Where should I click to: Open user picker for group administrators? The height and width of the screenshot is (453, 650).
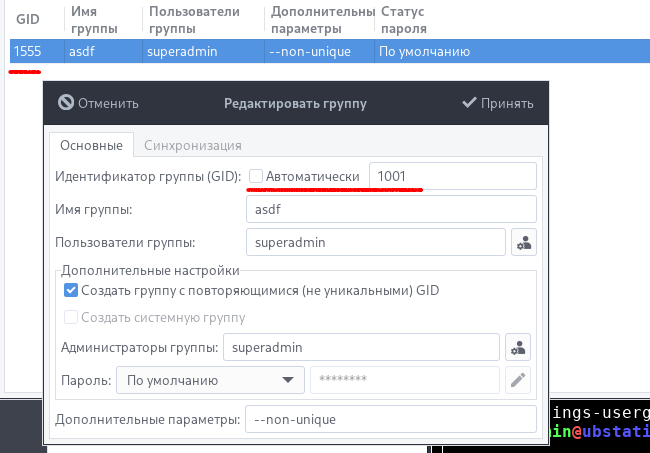pos(518,347)
